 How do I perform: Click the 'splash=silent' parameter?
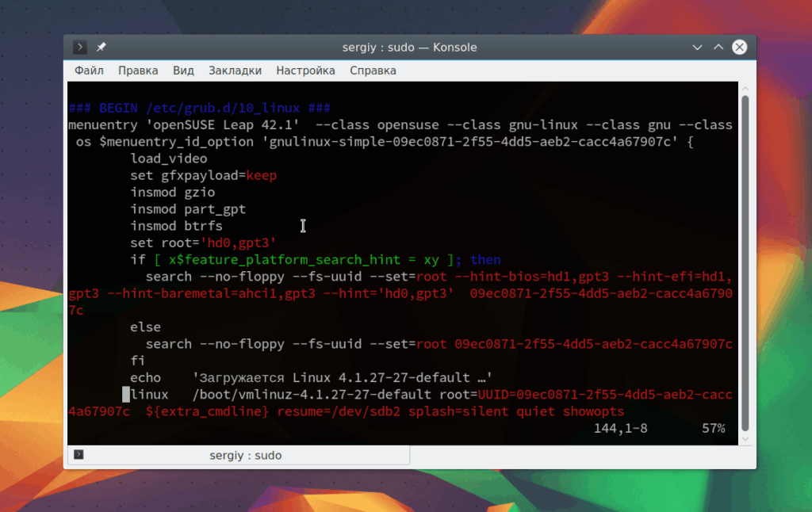(x=459, y=411)
